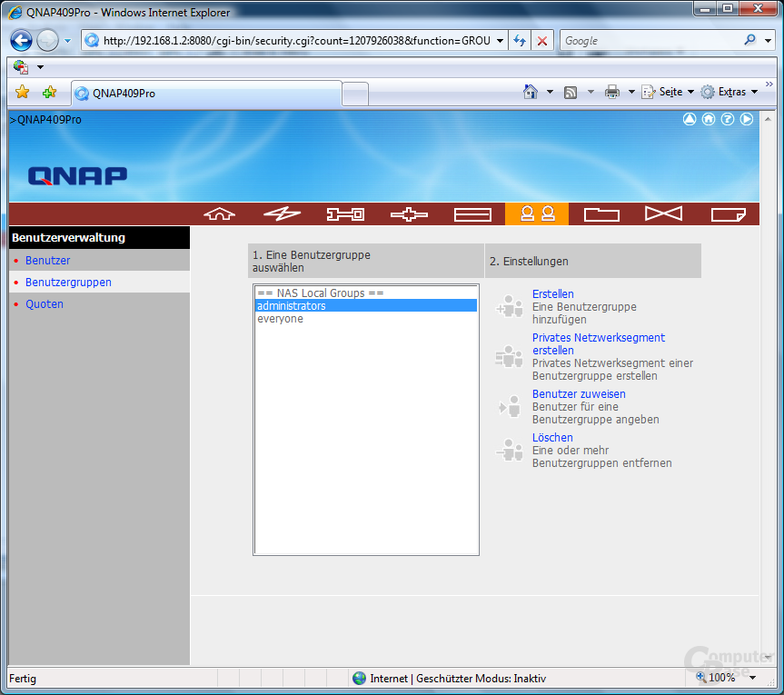Select everyone in the group list
This screenshot has height=695, width=784.
(x=366, y=319)
